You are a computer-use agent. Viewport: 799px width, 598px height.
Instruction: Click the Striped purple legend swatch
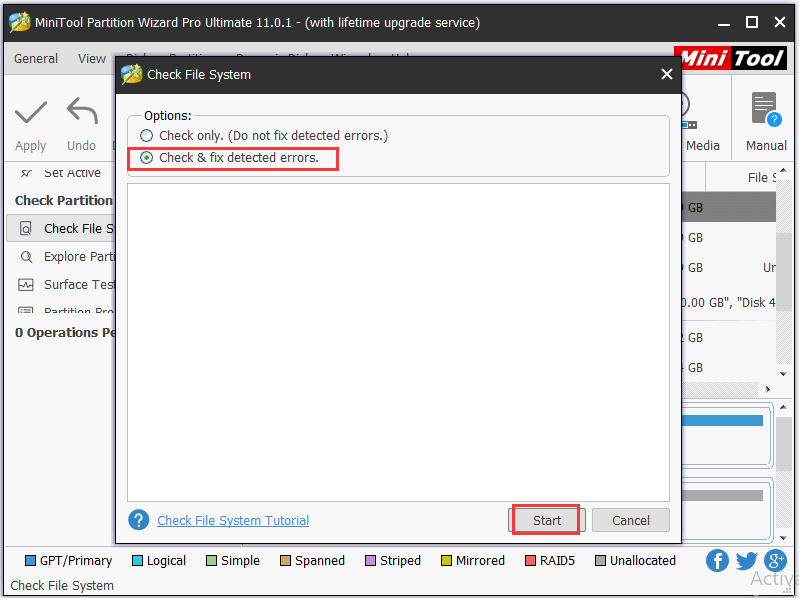click(370, 561)
